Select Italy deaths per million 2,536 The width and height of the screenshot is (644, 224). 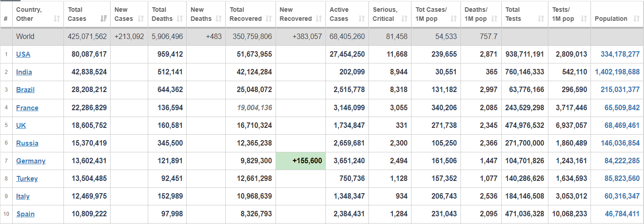point(489,196)
